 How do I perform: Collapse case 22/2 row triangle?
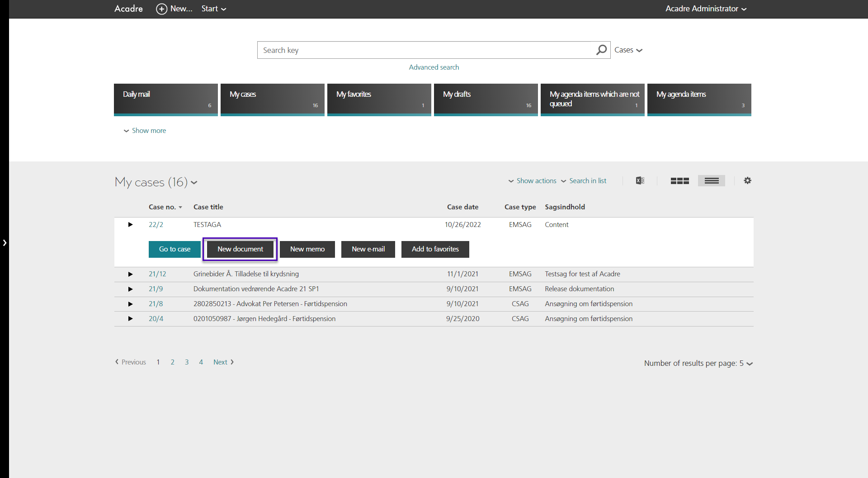130,224
